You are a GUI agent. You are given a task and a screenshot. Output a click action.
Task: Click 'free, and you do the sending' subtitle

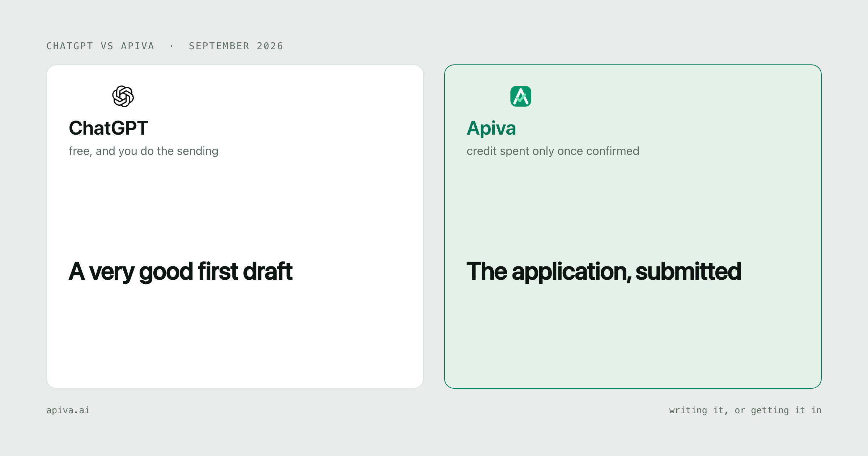(x=144, y=151)
